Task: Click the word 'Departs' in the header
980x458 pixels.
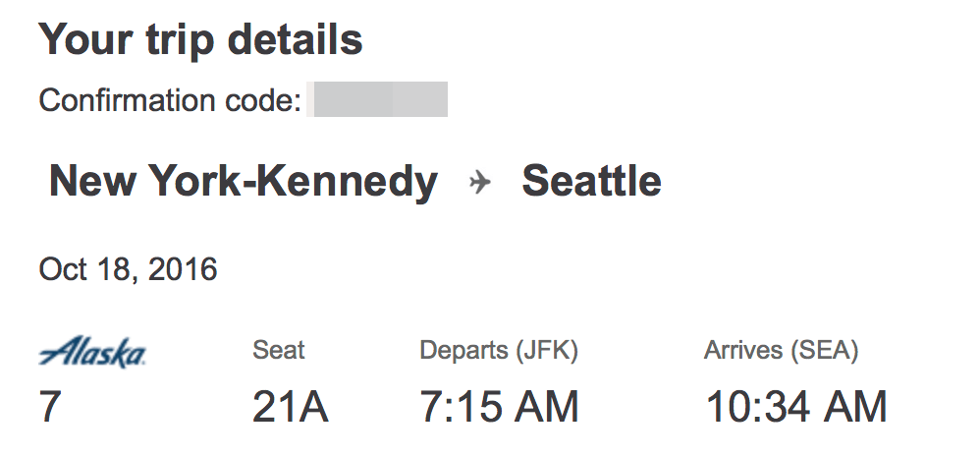Action: [463, 350]
